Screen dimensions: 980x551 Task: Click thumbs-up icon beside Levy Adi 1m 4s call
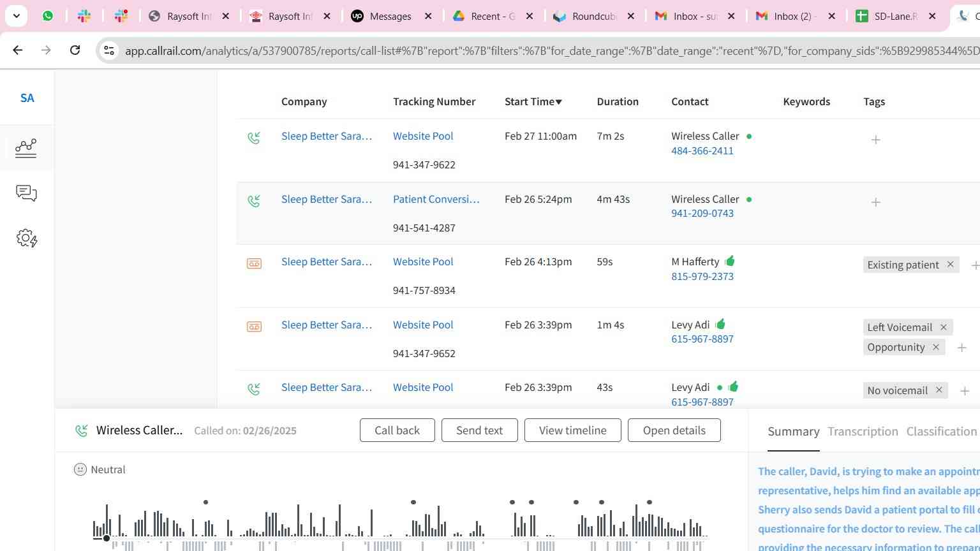(x=720, y=324)
